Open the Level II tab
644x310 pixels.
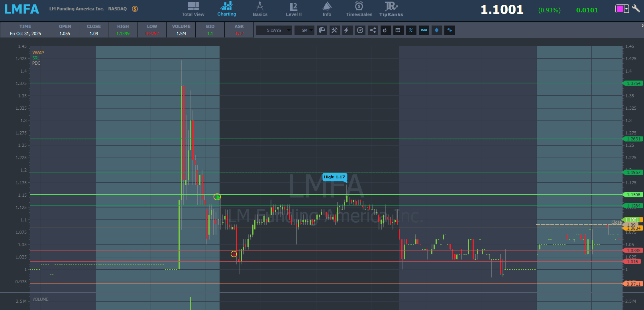tap(294, 9)
